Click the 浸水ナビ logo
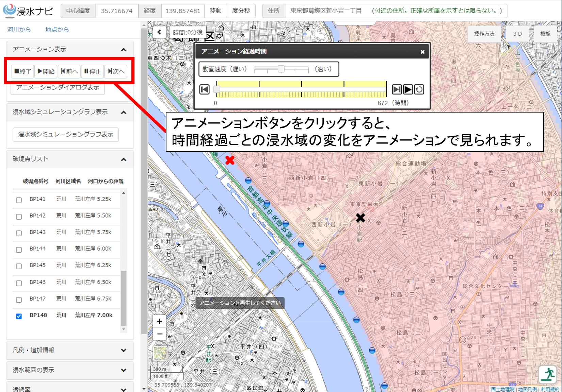562x392 pixels. tap(28, 11)
